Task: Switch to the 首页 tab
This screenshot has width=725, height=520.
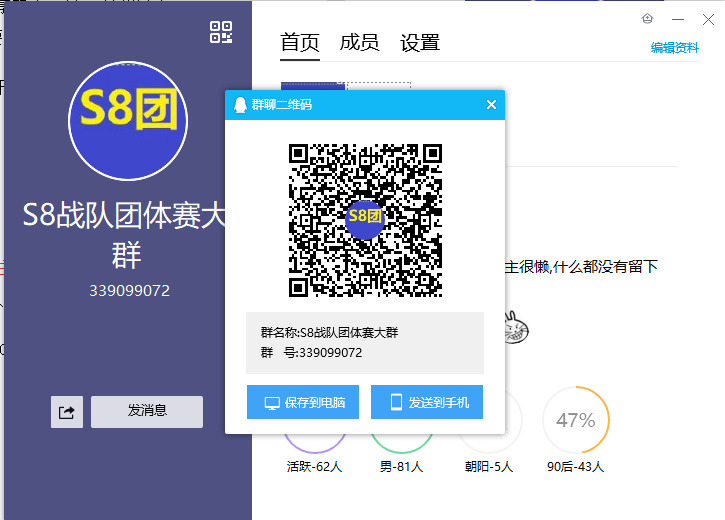Action: (300, 43)
